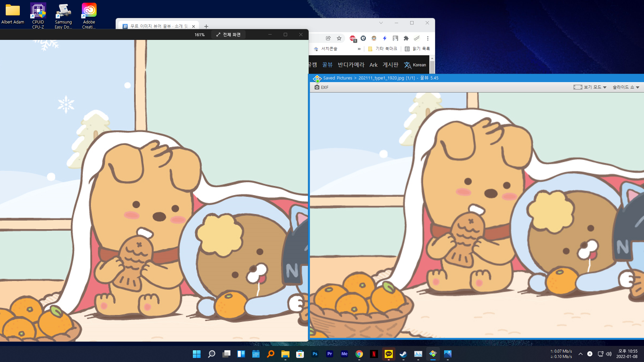Open Chrome three-dot menu

[428, 38]
